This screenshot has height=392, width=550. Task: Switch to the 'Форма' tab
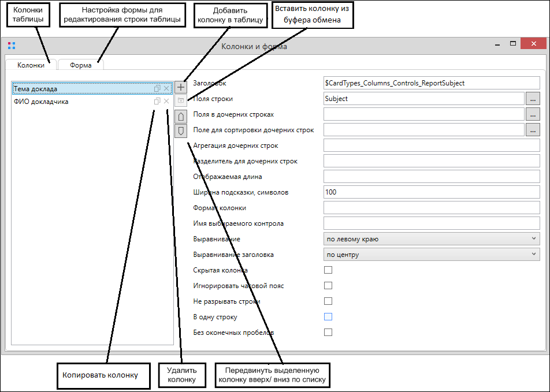click(81, 65)
